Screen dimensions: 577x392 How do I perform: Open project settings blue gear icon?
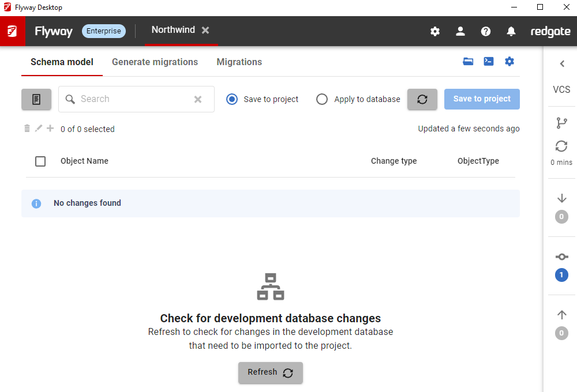click(509, 62)
